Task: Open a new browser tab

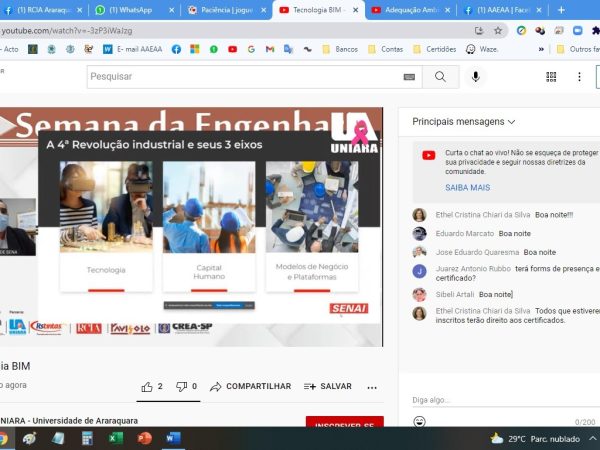Action: 561,10
